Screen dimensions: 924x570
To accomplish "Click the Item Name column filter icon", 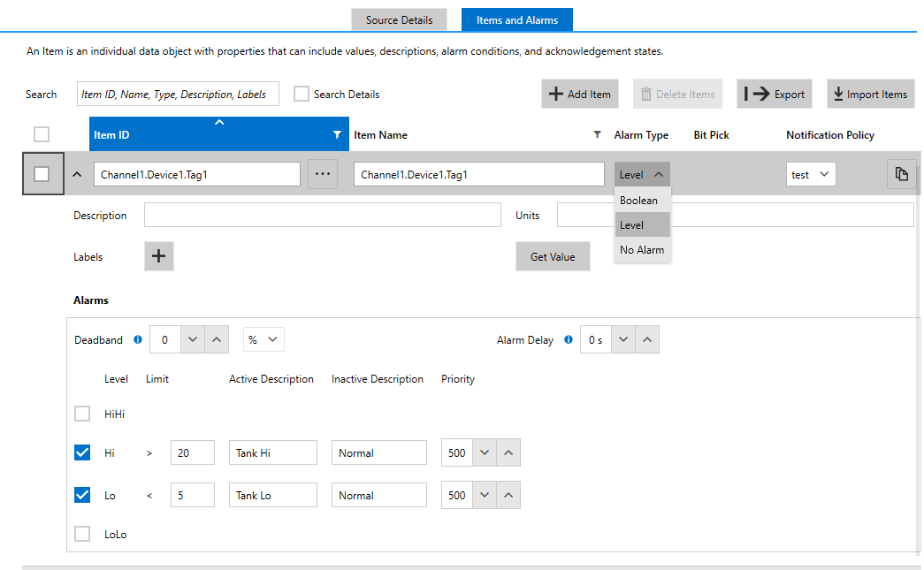I will pos(597,135).
